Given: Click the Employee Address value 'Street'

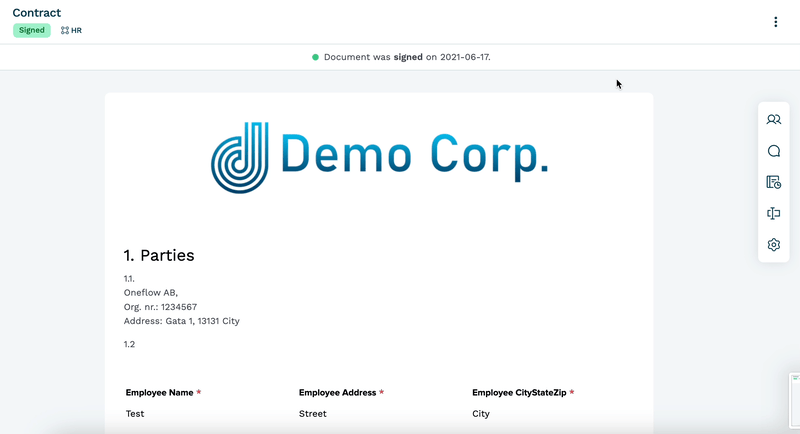Looking at the screenshot, I should 313,414.
